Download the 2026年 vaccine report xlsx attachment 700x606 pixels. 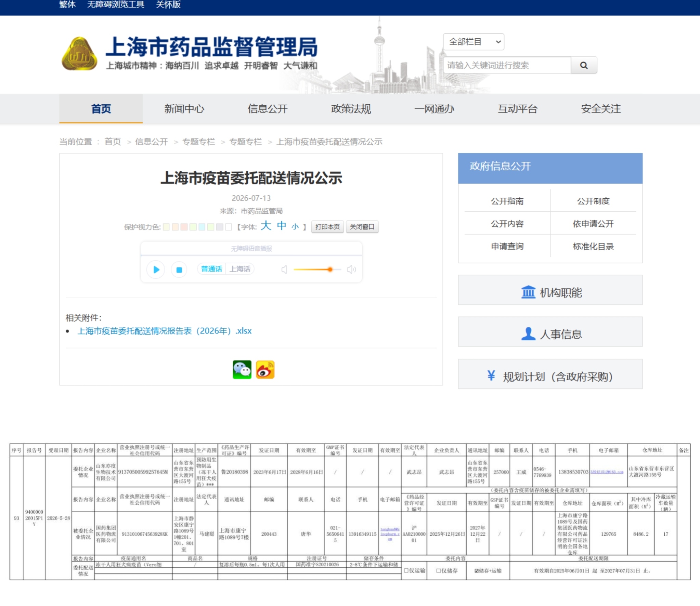pyautogui.click(x=165, y=331)
